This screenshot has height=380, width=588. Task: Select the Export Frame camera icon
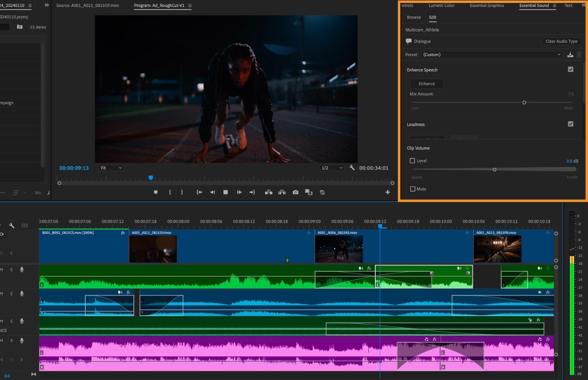[296, 192]
